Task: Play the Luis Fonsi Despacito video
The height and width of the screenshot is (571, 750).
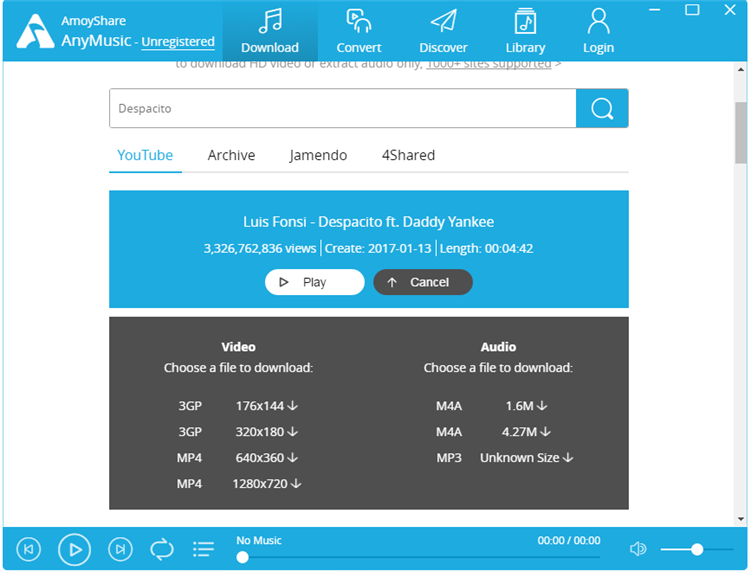Action: pyautogui.click(x=314, y=282)
